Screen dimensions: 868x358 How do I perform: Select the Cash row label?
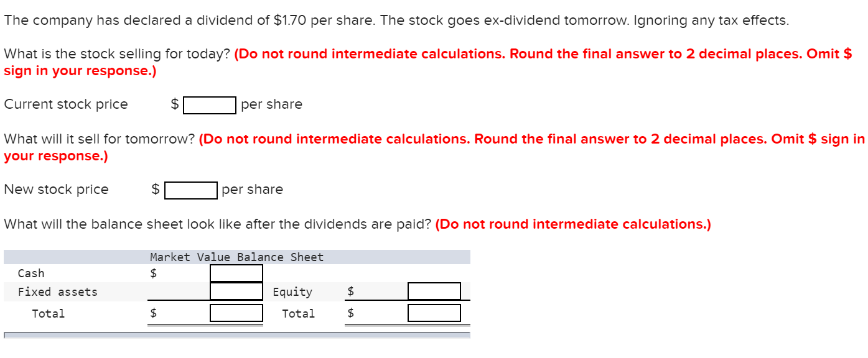click(x=32, y=273)
